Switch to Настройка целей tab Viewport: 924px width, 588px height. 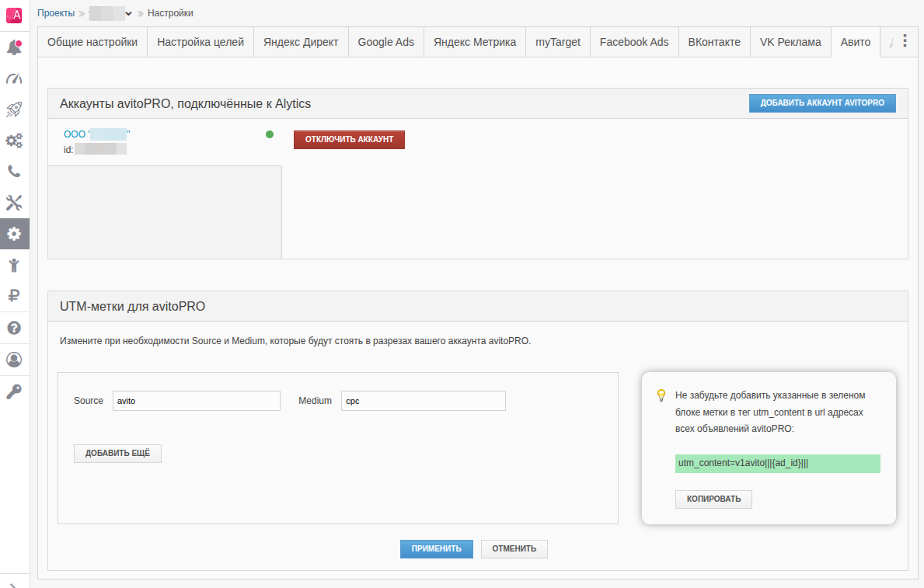200,42
